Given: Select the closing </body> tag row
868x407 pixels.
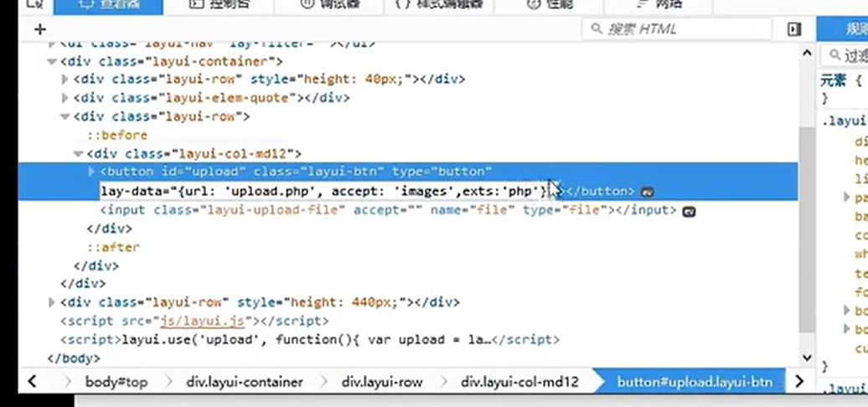Looking at the screenshot, I should [x=74, y=358].
